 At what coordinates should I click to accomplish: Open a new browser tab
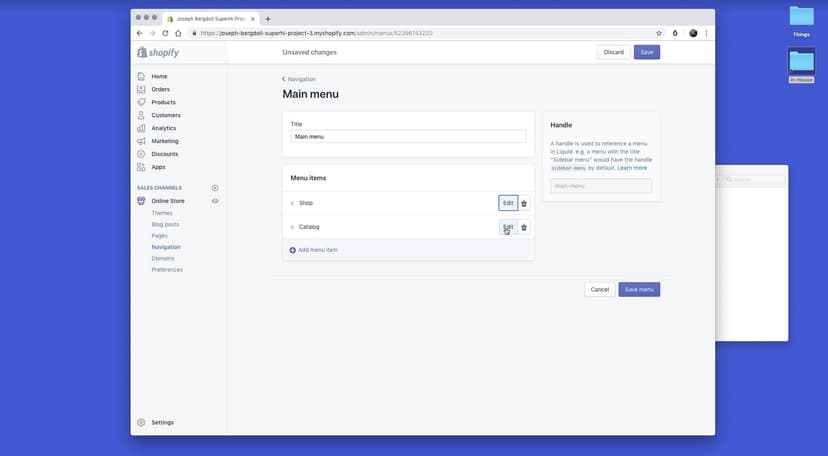pyautogui.click(x=268, y=18)
